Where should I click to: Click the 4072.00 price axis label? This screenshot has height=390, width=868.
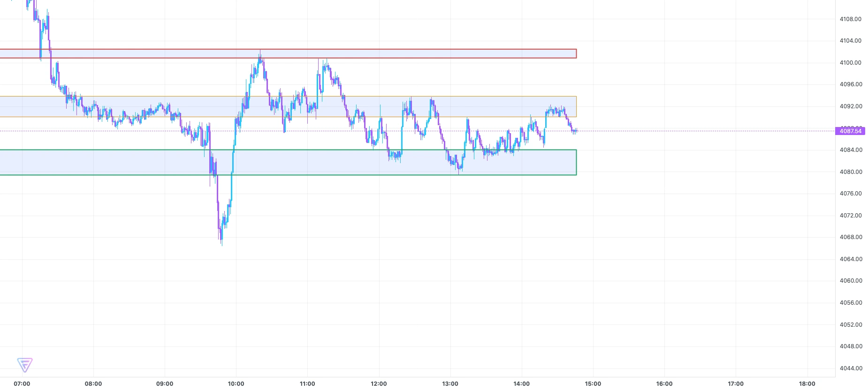[x=851, y=216]
